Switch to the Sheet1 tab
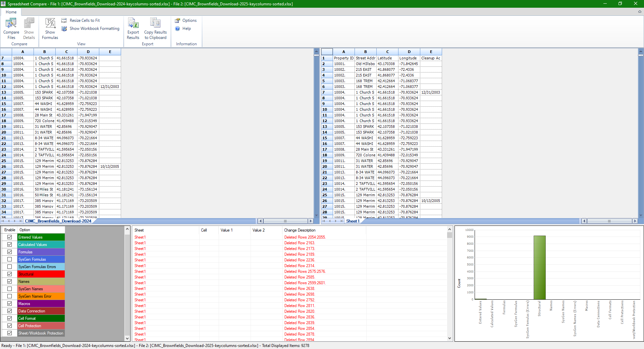This screenshot has width=644, height=349. [x=353, y=221]
